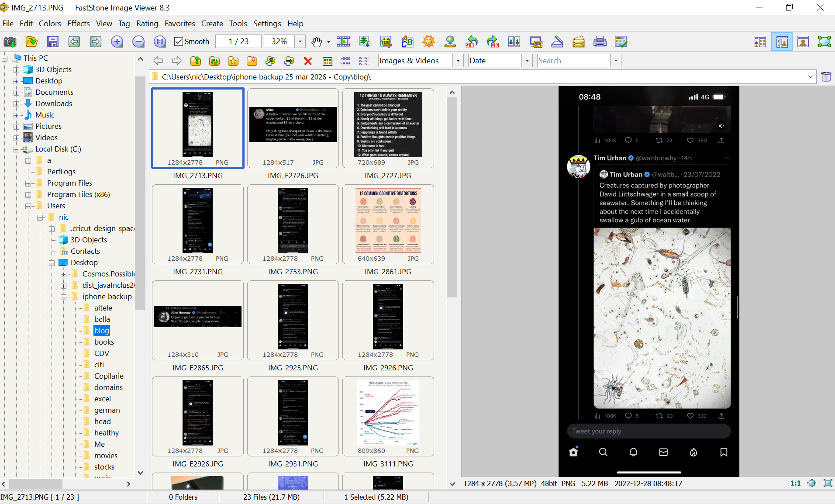The height and width of the screenshot is (504, 835).
Task: Open the Compare Selected Images icon
Action: pos(514,41)
